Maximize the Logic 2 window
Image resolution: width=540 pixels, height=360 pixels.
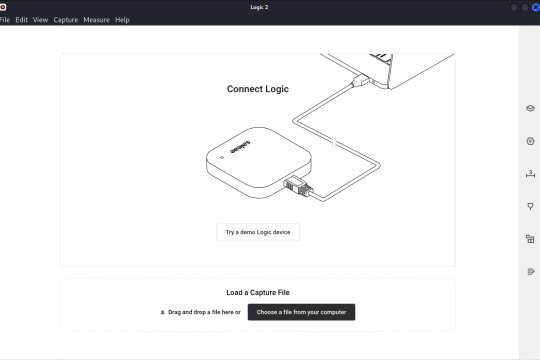coord(525,7)
